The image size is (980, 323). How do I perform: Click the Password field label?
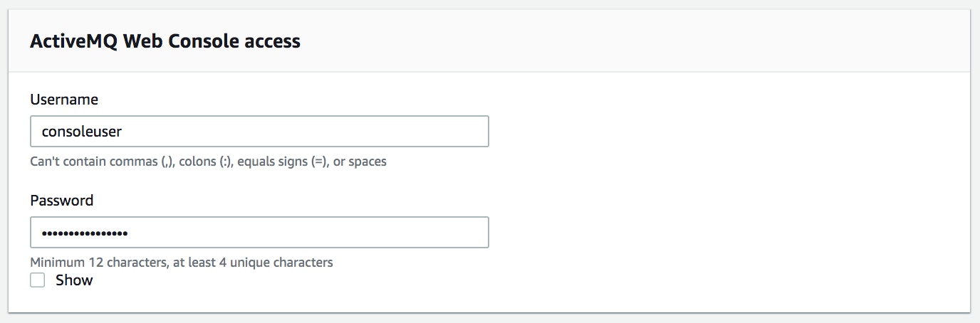(62, 201)
